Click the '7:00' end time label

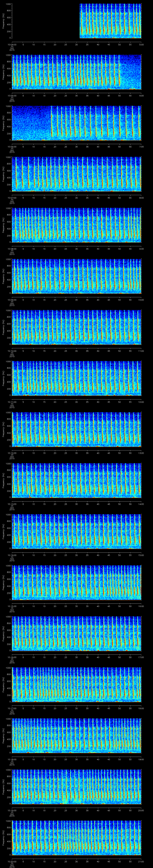point(141,147)
